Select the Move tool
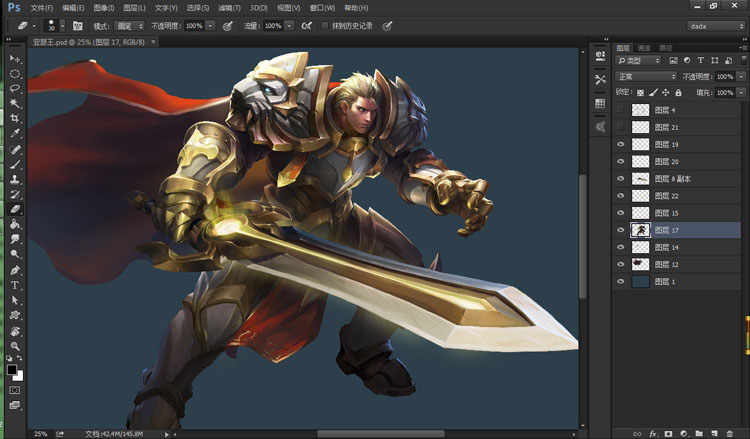This screenshot has width=750, height=439. tap(15, 59)
